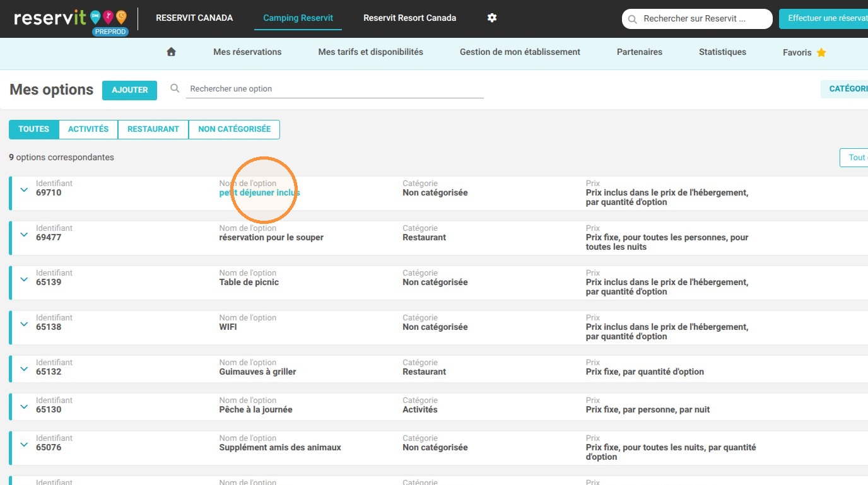The width and height of the screenshot is (868, 485).
Task: Click the AJOUTER button
Action: (x=130, y=90)
